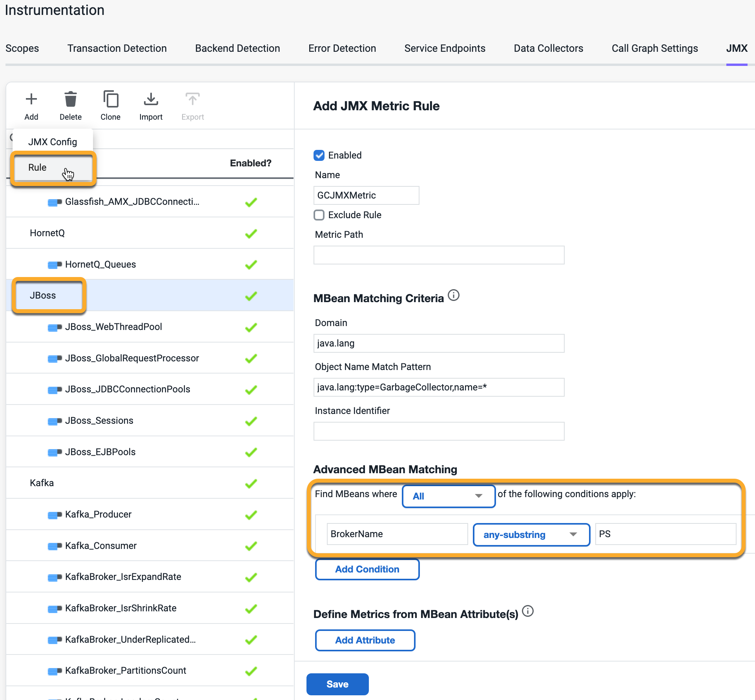
Task: Choose Rule from the Add menu
Action: pos(53,168)
